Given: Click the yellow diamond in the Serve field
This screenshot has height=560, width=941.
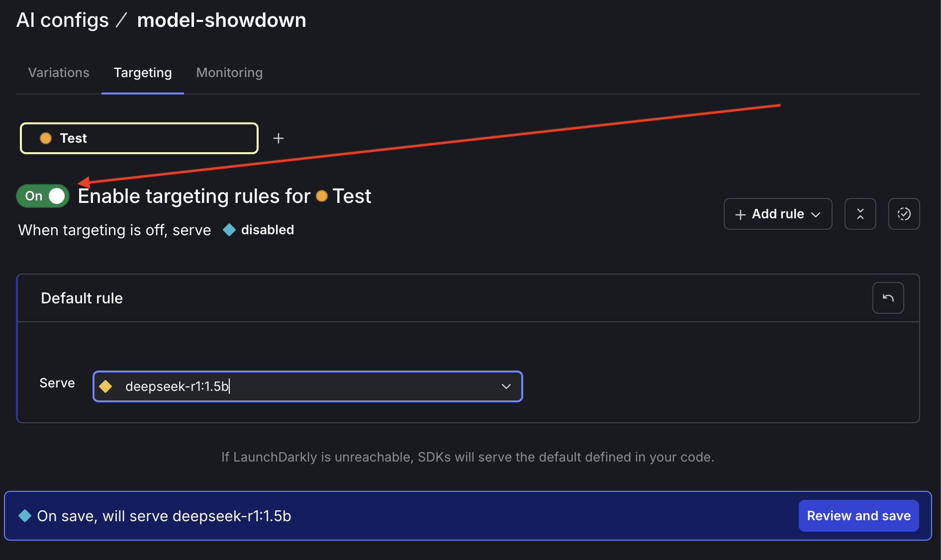Looking at the screenshot, I should pyautogui.click(x=106, y=386).
